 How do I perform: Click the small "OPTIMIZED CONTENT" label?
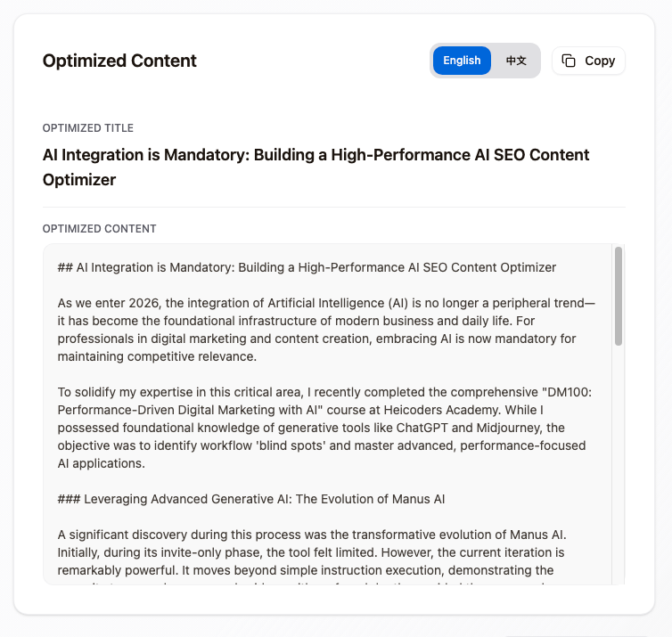(x=99, y=229)
